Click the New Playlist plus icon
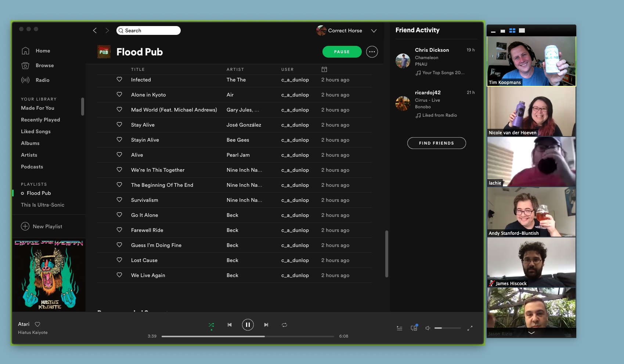Viewport: 624px width, 364px height. click(25, 226)
